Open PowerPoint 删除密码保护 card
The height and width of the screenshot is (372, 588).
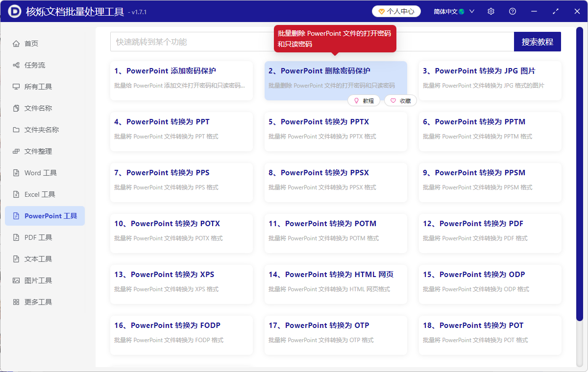[336, 81]
